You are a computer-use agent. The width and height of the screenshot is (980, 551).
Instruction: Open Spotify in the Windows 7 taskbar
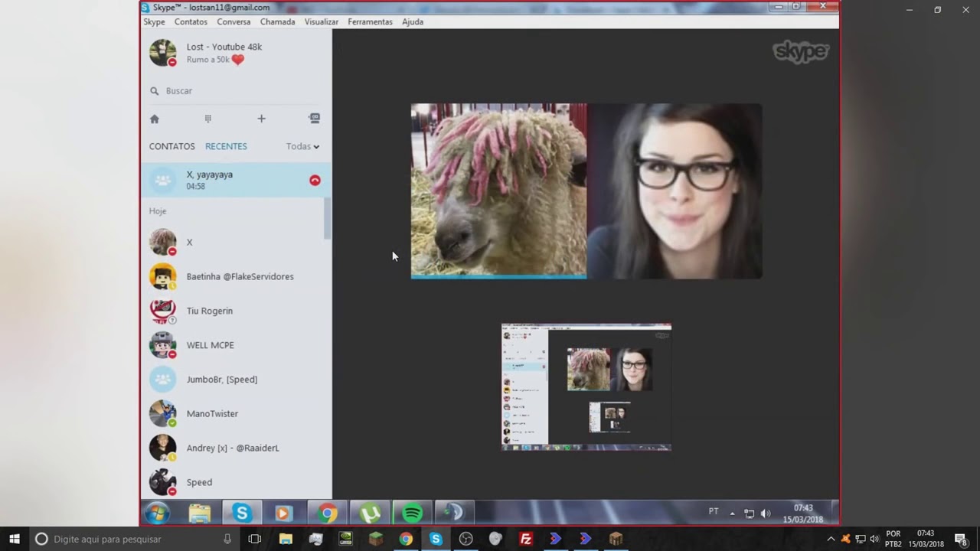click(x=412, y=513)
